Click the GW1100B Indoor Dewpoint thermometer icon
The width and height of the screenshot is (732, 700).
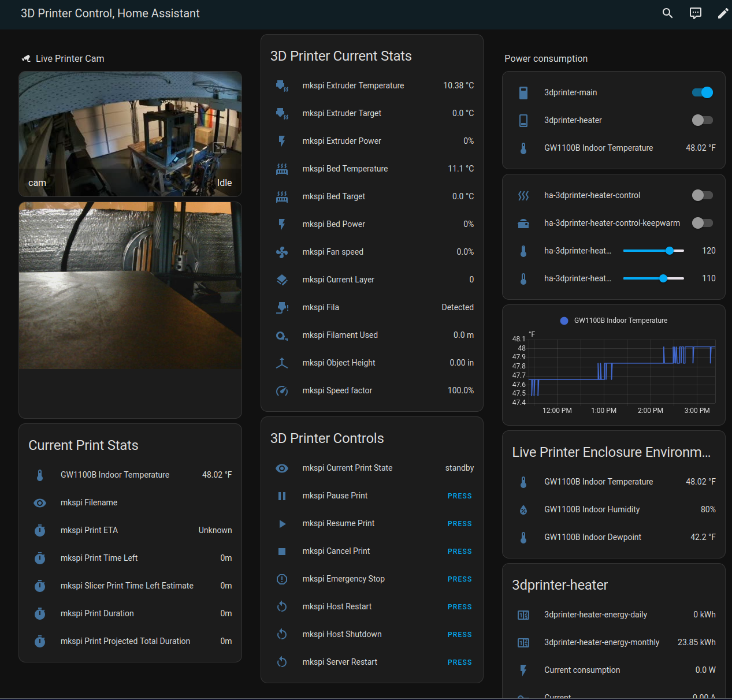pyautogui.click(x=523, y=537)
